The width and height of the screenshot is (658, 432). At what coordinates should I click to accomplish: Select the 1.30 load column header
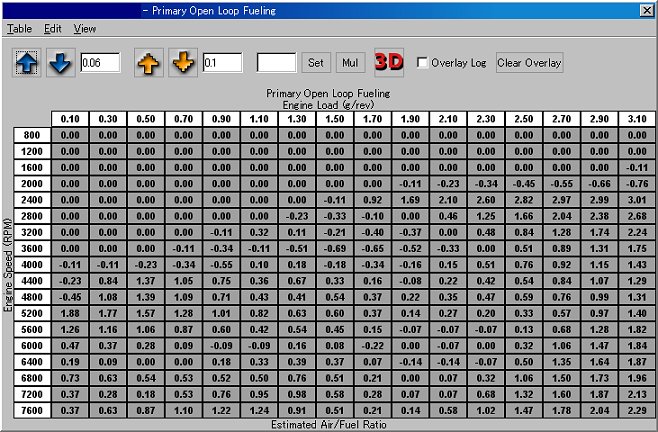[x=297, y=119]
